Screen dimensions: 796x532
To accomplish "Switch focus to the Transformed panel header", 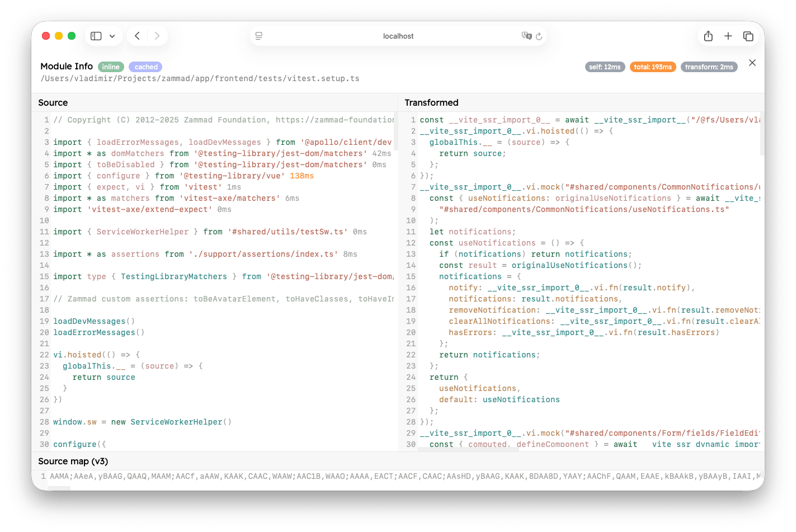I will (431, 103).
